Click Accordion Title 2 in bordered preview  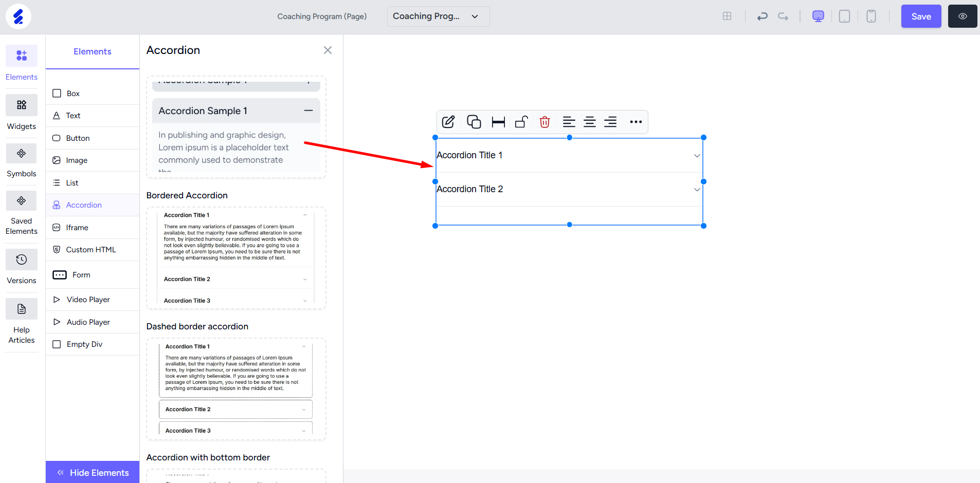[x=187, y=279]
